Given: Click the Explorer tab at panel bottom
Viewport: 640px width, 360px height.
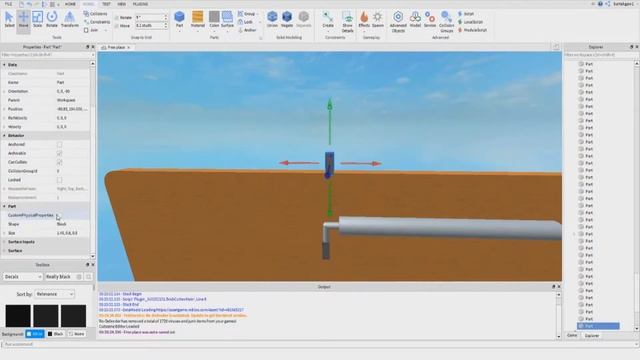Looking at the screenshot, I should (x=592, y=336).
